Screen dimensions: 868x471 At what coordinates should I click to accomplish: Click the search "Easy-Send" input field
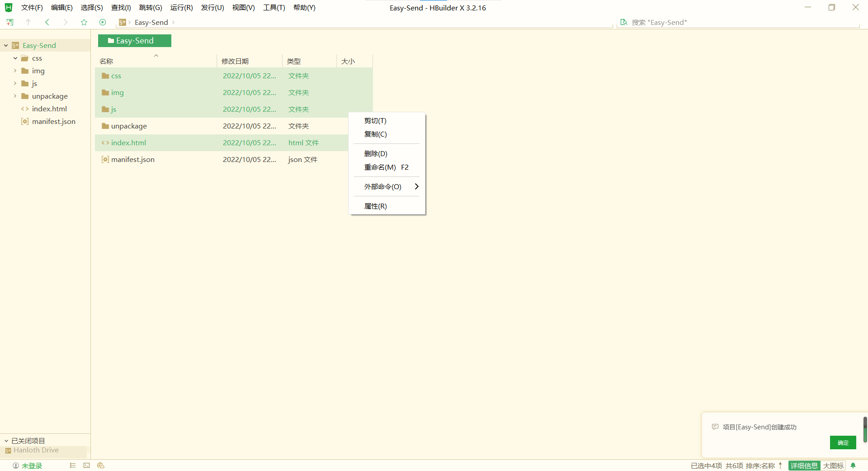741,22
